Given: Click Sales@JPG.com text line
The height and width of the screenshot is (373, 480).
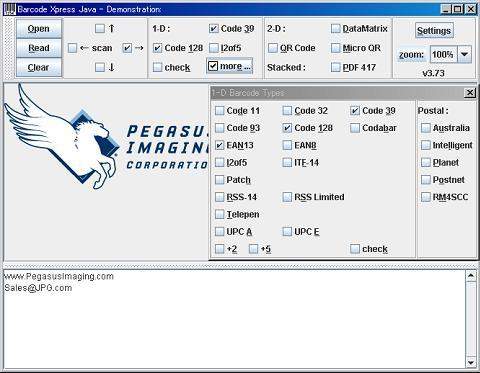Looking at the screenshot, I should (38, 288).
